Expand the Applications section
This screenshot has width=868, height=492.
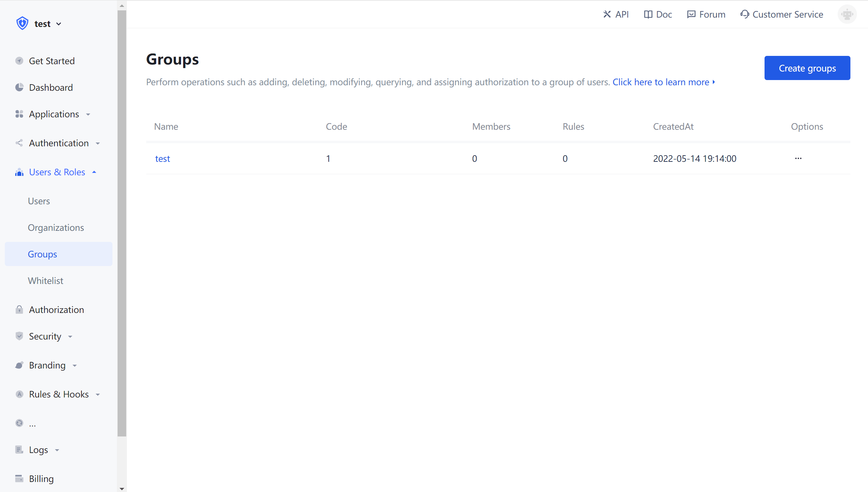tap(88, 114)
